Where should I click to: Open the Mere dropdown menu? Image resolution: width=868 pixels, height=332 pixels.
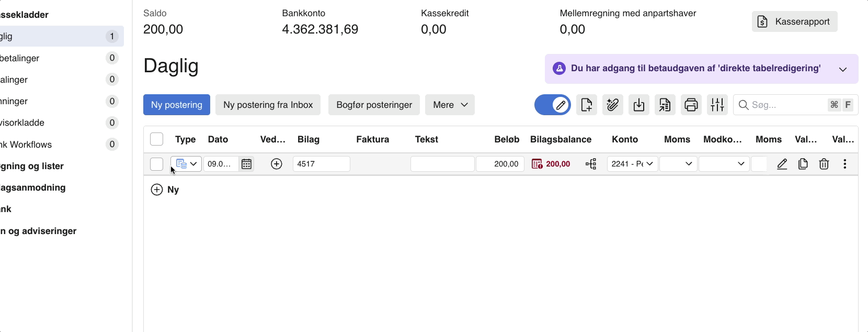tap(450, 105)
